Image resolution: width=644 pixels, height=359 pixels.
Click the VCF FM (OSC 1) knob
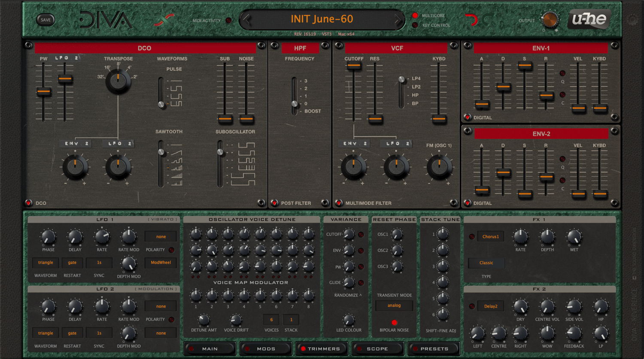pyautogui.click(x=439, y=167)
